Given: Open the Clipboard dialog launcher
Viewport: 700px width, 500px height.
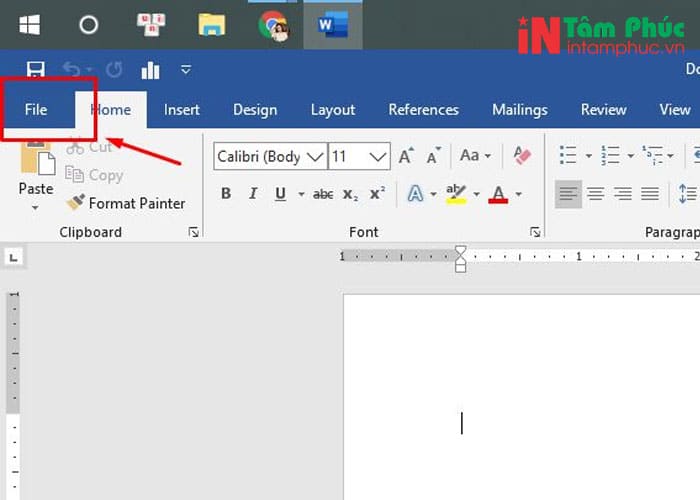Looking at the screenshot, I should coord(193,232).
